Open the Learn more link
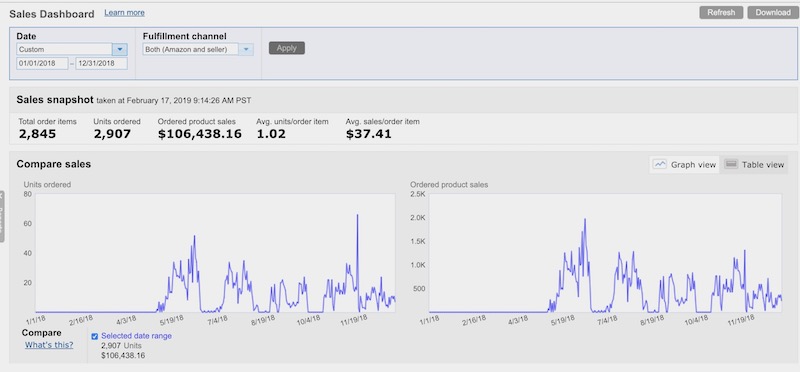The image size is (800, 372). point(124,13)
